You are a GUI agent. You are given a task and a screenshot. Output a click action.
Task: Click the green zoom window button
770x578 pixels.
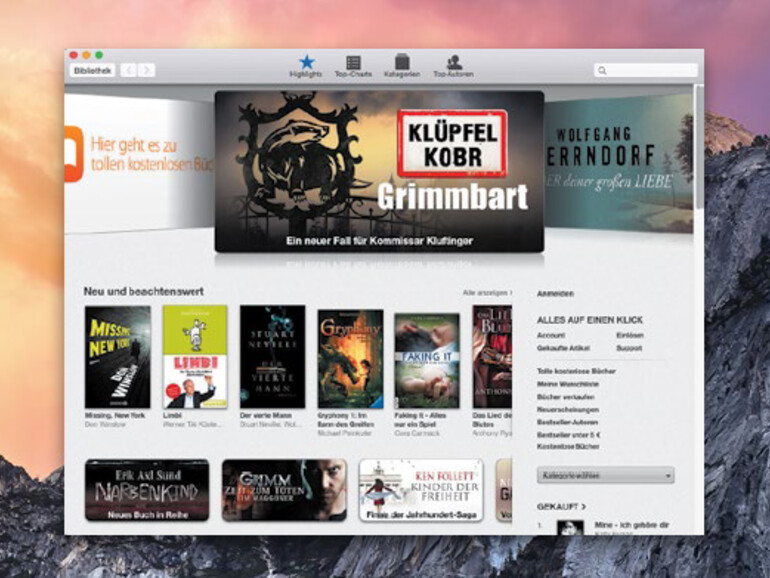coord(99,55)
